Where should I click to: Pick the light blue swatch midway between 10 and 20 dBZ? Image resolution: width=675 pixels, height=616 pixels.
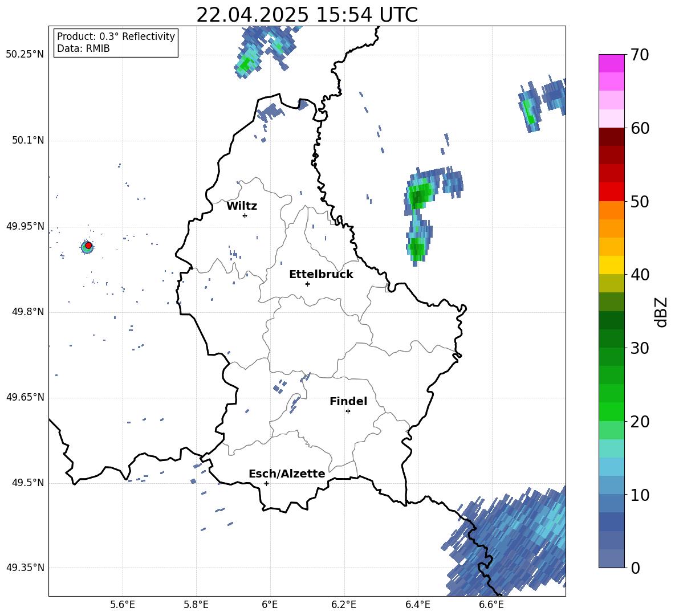[611, 466]
